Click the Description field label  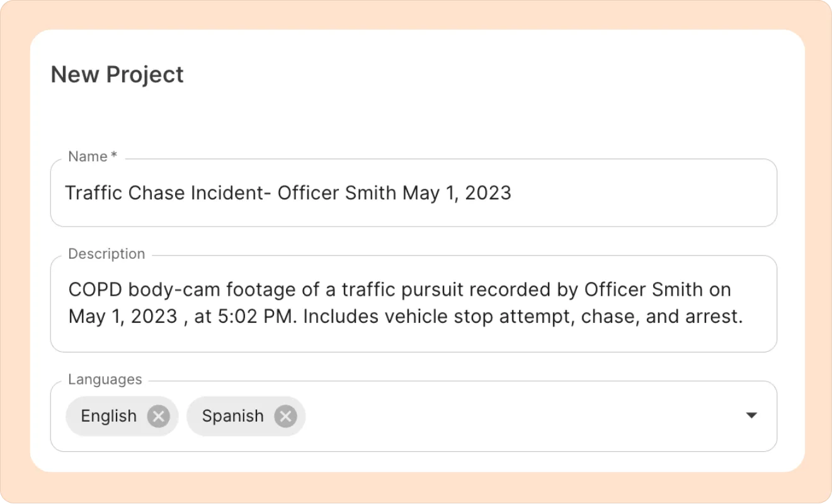106,254
